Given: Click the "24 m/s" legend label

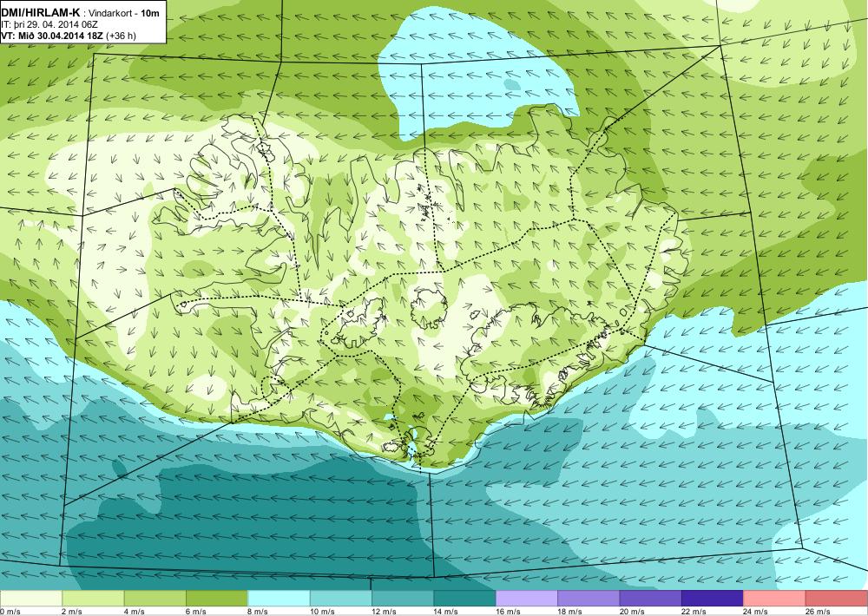Looking at the screenshot, I should (756, 612).
